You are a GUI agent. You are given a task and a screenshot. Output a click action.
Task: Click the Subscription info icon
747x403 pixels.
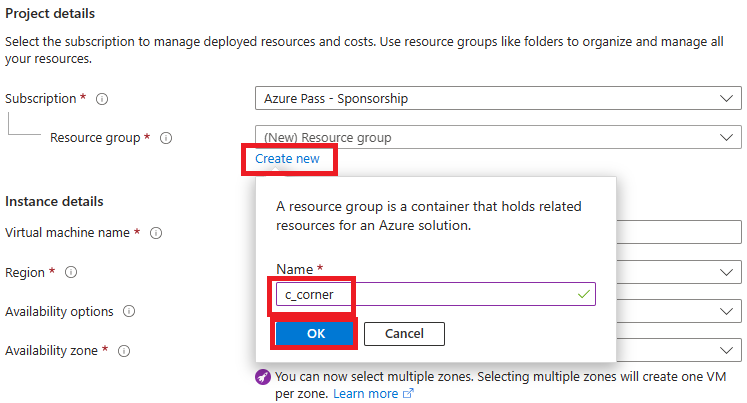click(102, 99)
